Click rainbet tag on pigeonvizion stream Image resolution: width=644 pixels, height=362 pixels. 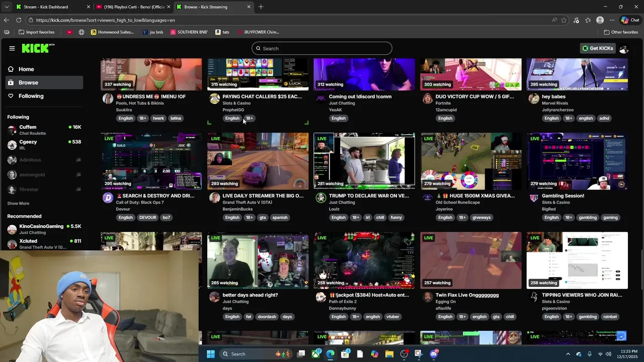coord(610,317)
